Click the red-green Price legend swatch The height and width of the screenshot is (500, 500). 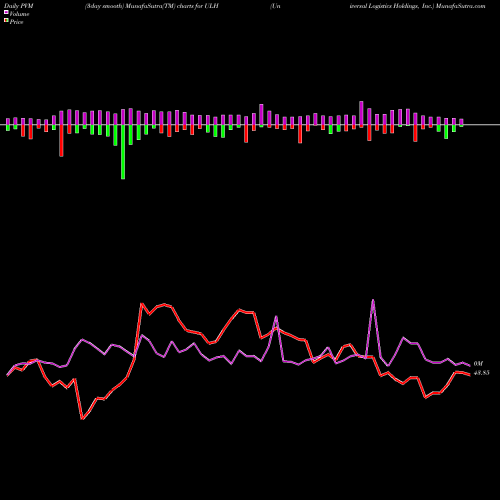point(6,21)
